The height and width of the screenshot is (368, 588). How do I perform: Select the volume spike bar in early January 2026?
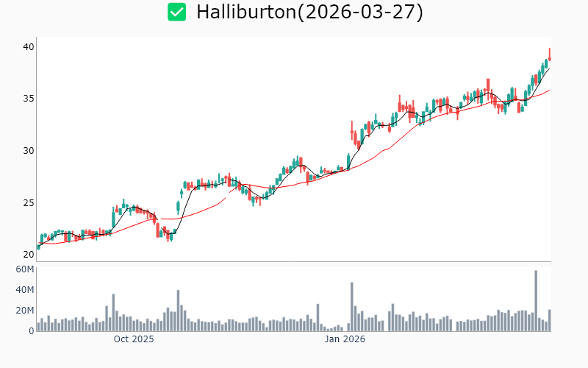352,308
